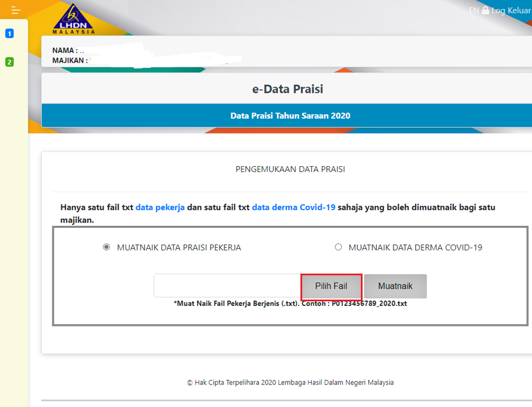Click the LHDN Malaysia logo
The height and width of the screenshot is (407, 532).
click(73, 19)
